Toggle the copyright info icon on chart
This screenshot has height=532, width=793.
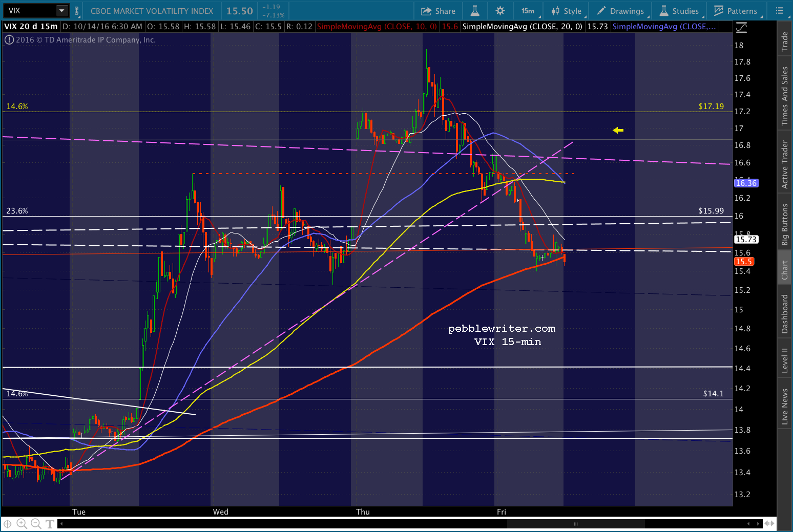(9, 40)
